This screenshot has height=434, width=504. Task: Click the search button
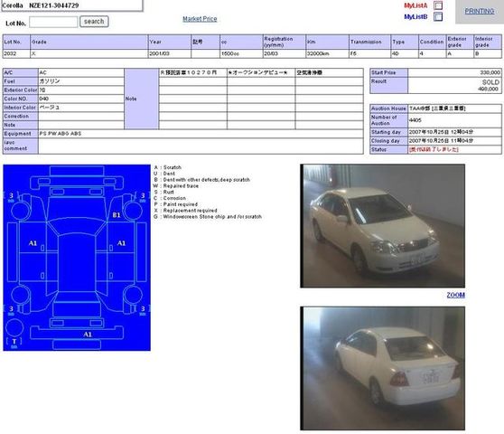click(x=94, y=22)
